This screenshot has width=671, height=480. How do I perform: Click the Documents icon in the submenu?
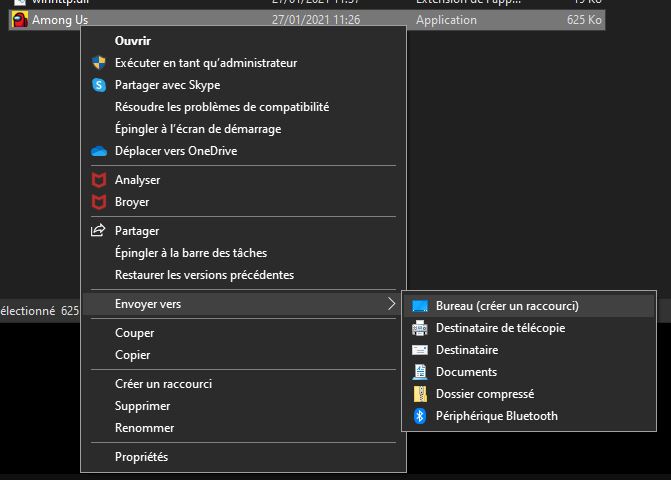click(420, 372)
